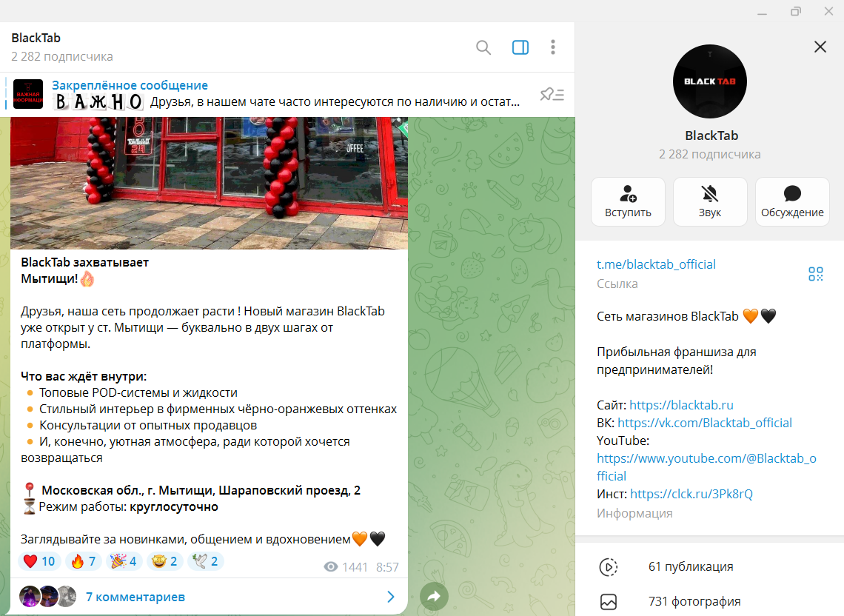Screen dimensions: 844x616
Task: Click the view count eye icon 1441
Action: click(x=331, y=566)
